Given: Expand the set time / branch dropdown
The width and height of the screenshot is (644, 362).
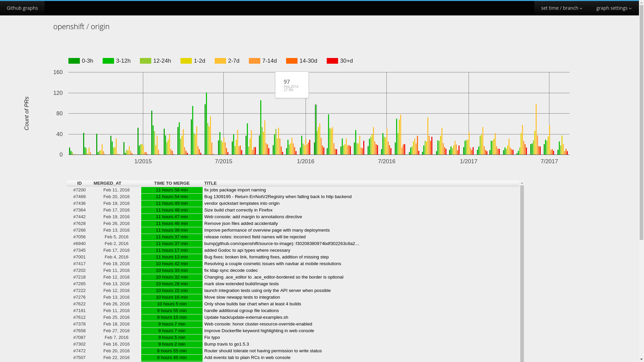Looking at the screenshot, I should pos(561,8).
